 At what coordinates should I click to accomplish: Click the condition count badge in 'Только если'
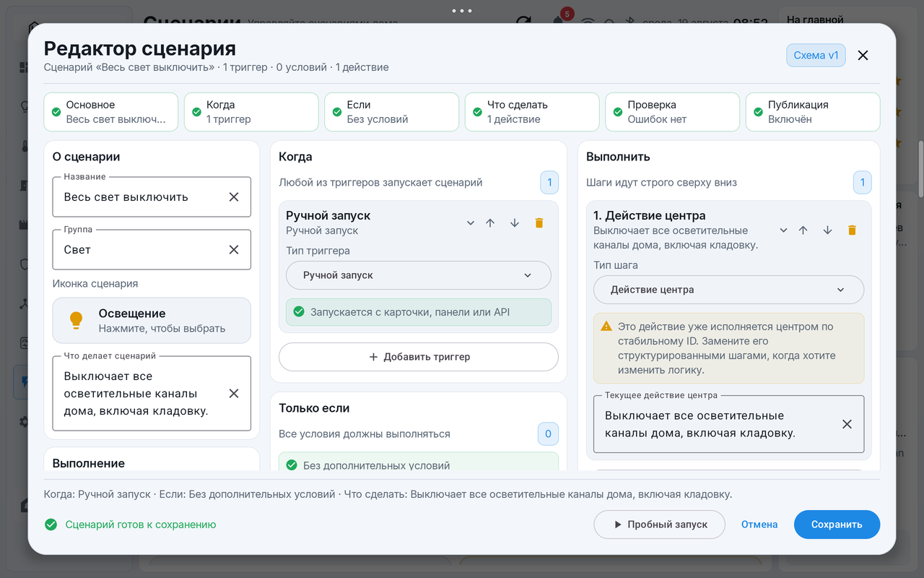coord(548,434)
